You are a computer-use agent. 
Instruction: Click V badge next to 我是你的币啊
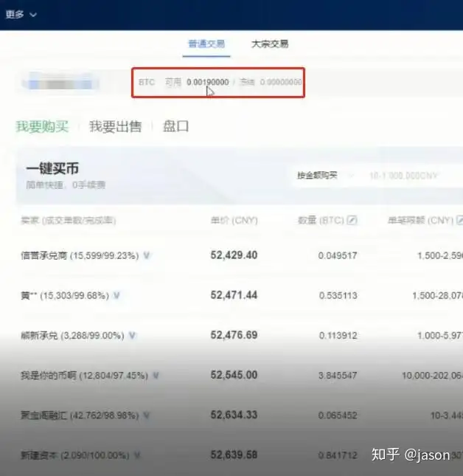click(x=156, y=376)
